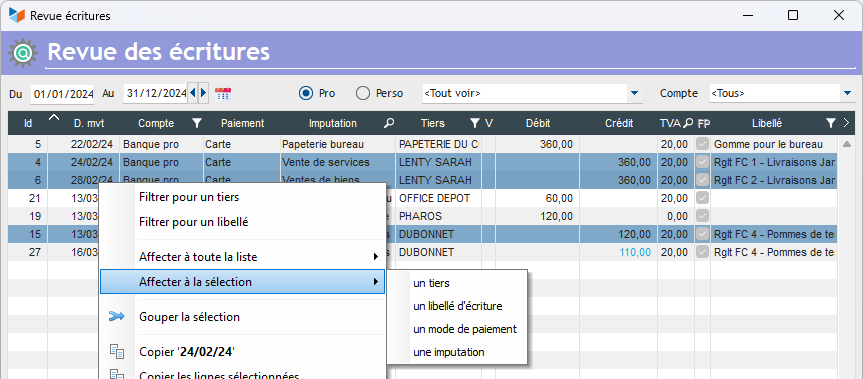The image size is (863, 379).
Task: Click the OFFICE DEPOT tiers cell
Action: tap(439, 198)
